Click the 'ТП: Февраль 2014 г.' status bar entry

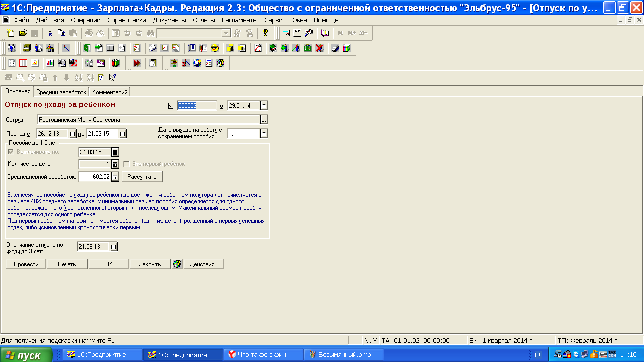pyautogui.click(x=599, y=340)
